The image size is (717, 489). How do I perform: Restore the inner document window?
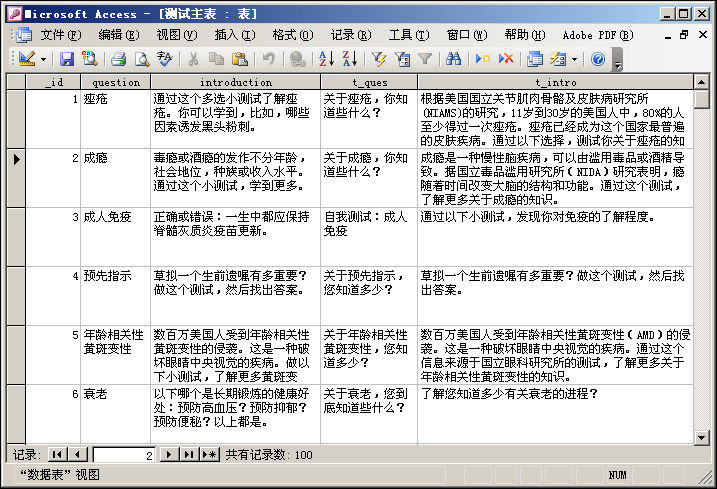click(684, 35)
